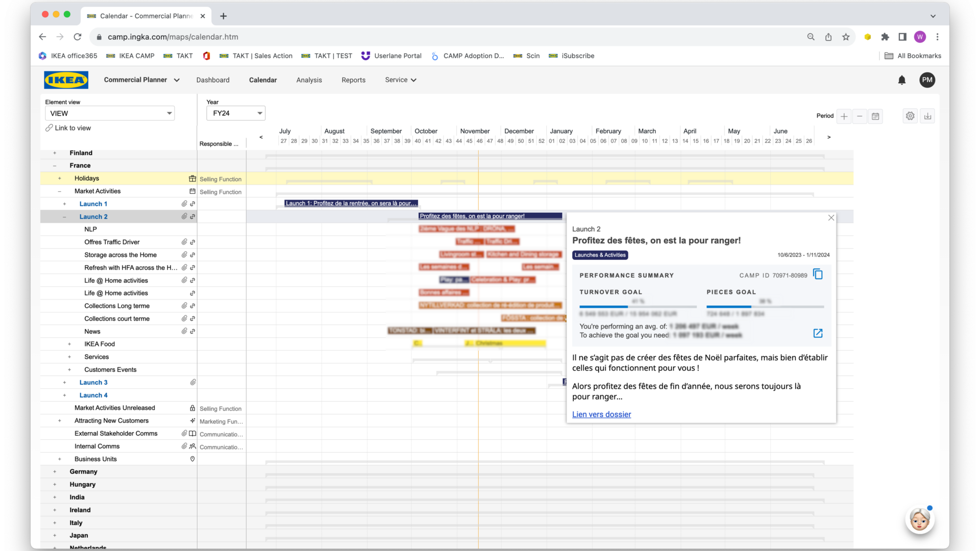
Task: Click the calendar settings gear icon
Action: coord(910,116)
